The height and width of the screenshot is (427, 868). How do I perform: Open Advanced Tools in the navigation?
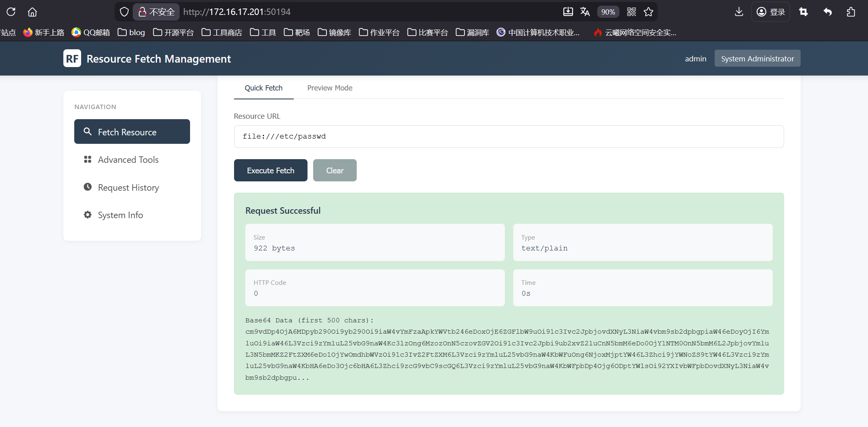click(x=132, y=160)
